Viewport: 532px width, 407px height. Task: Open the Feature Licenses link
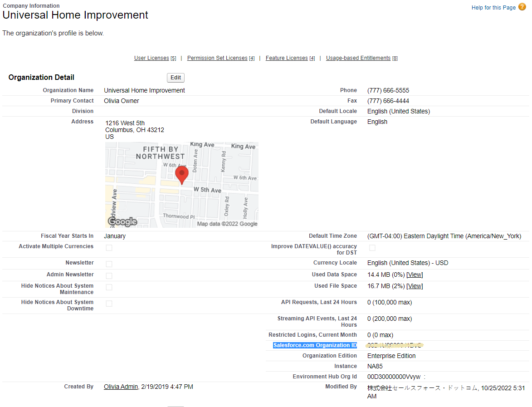point(287,58)
